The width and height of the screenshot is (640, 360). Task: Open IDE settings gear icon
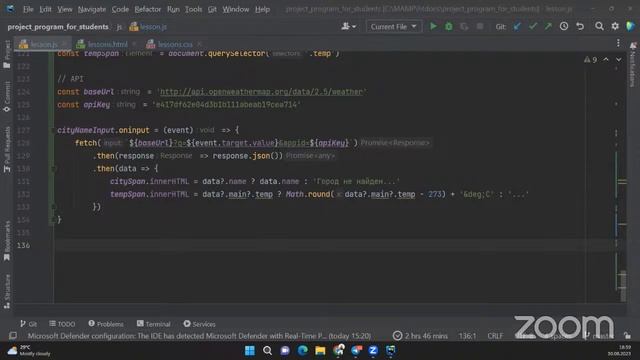point(615,27)
